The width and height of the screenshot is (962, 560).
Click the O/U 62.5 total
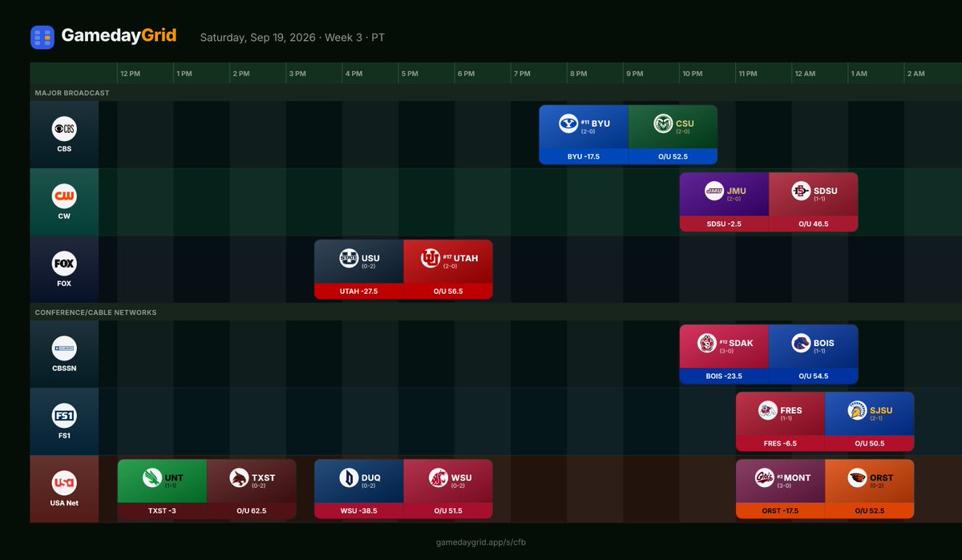[252, 510]
